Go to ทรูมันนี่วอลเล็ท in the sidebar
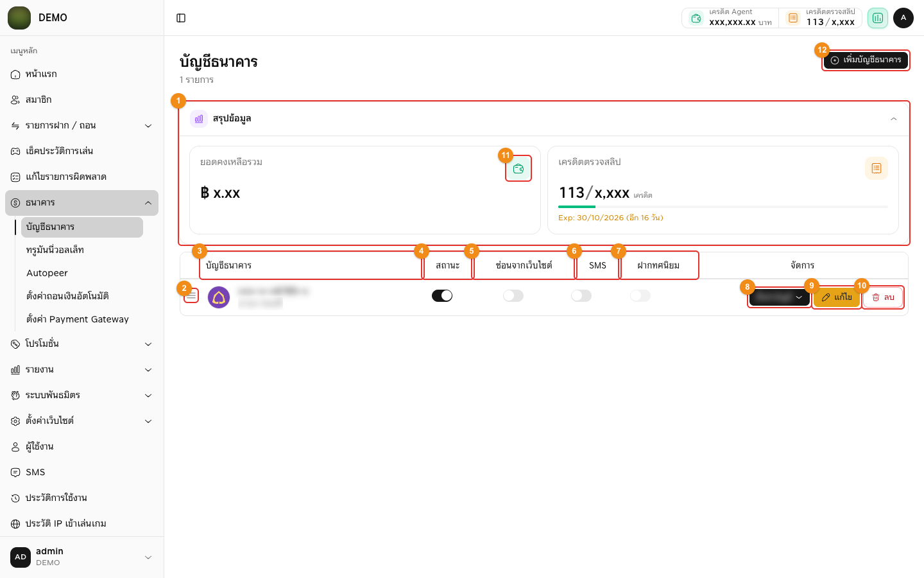 point(82,250)
